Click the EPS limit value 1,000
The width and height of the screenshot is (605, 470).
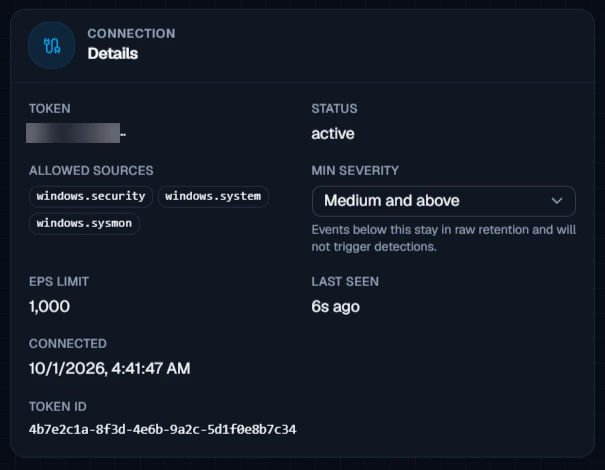pos(49,307)
